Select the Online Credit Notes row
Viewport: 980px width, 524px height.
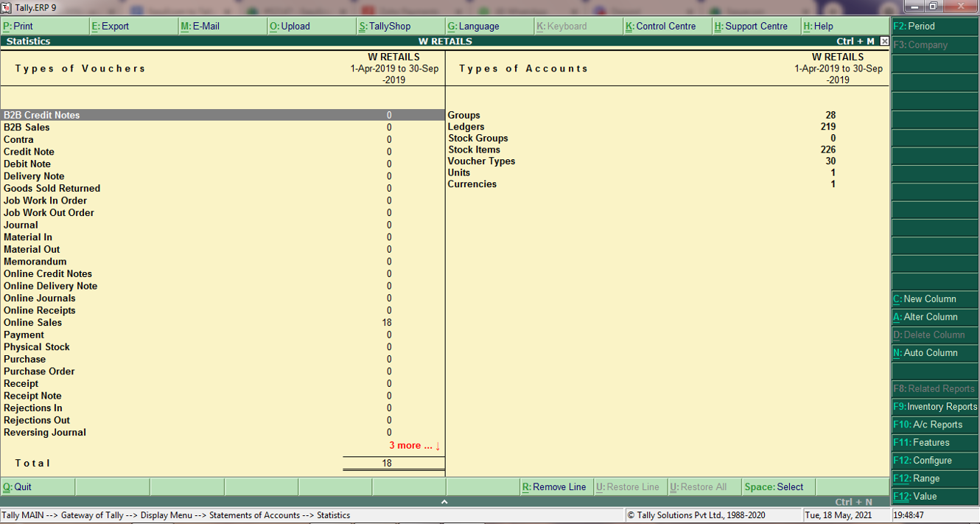223,273
